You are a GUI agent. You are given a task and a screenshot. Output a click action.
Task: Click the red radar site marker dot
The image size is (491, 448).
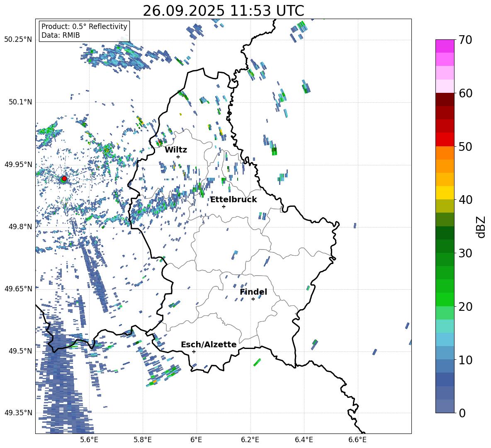point(64,179)
